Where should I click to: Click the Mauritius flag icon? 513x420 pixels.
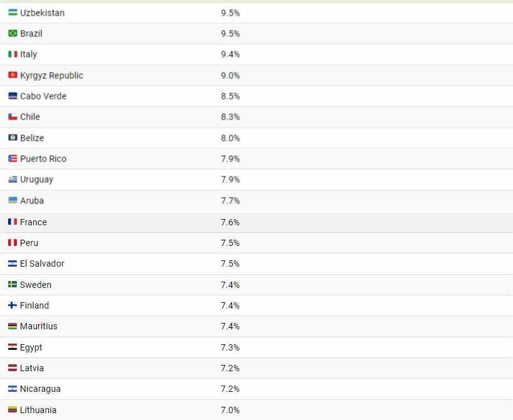13,326
